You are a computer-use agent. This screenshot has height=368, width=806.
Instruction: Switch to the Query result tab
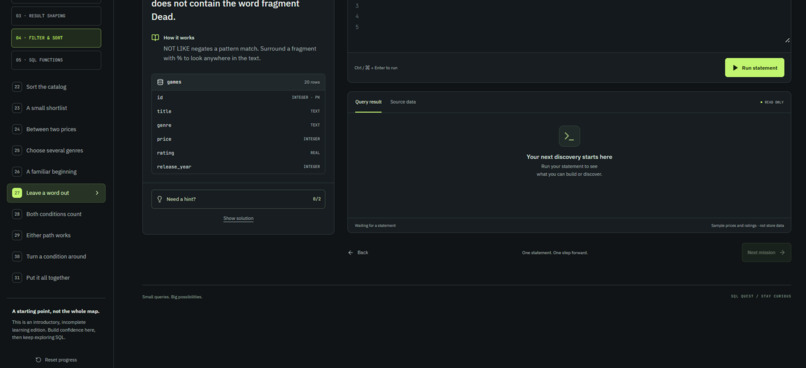coord(368,102)
